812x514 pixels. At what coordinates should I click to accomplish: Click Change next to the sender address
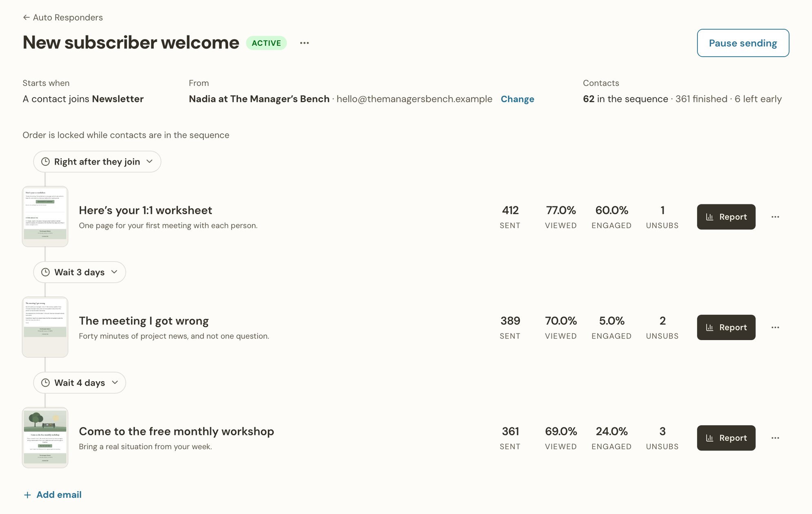[517, 99]
